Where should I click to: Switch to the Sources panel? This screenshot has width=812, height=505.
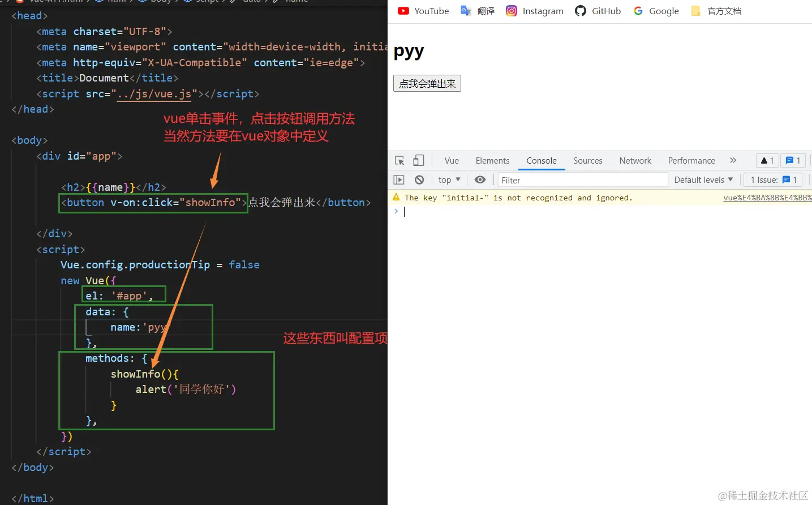(x=587, y=160)
